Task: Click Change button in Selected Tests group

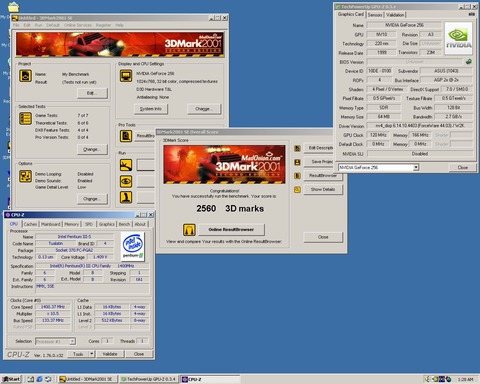Action: (x=92, y=149)
